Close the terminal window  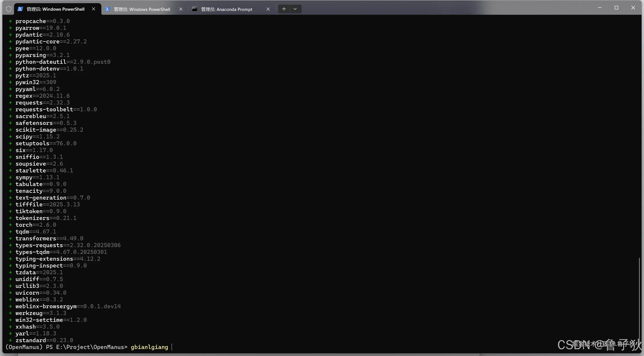(633, 8)
